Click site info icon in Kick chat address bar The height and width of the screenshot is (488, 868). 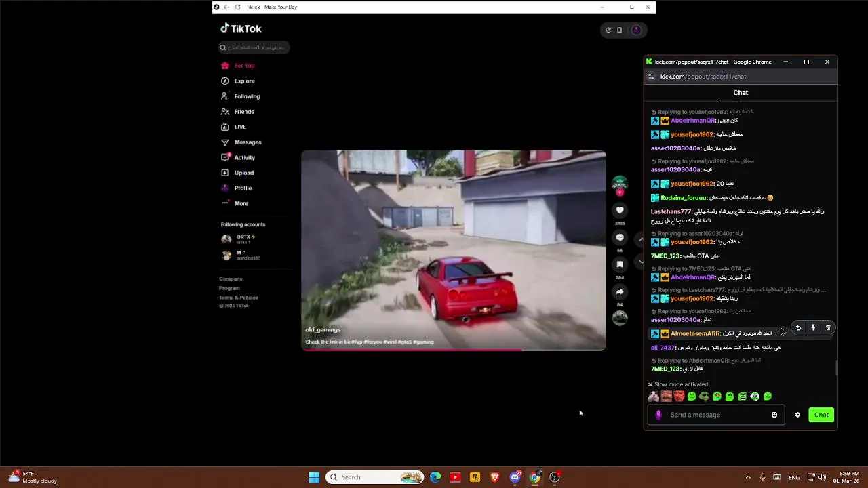(652, 77)
